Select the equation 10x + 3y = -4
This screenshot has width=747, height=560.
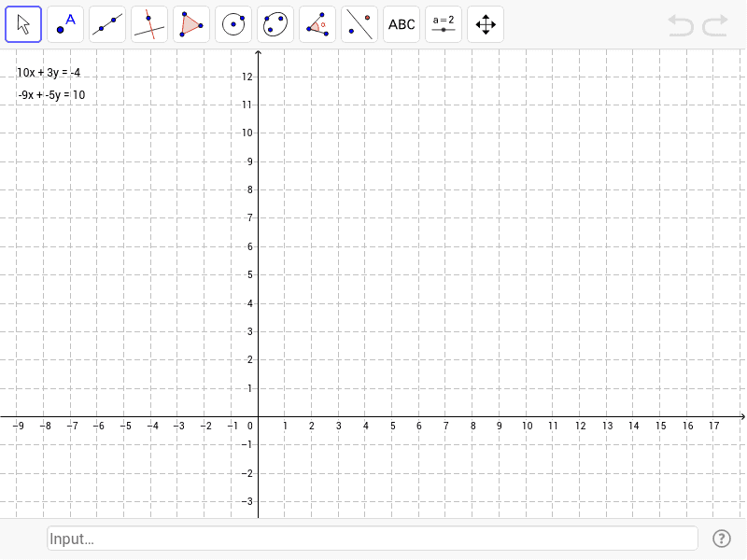click(x=49, y=72)
